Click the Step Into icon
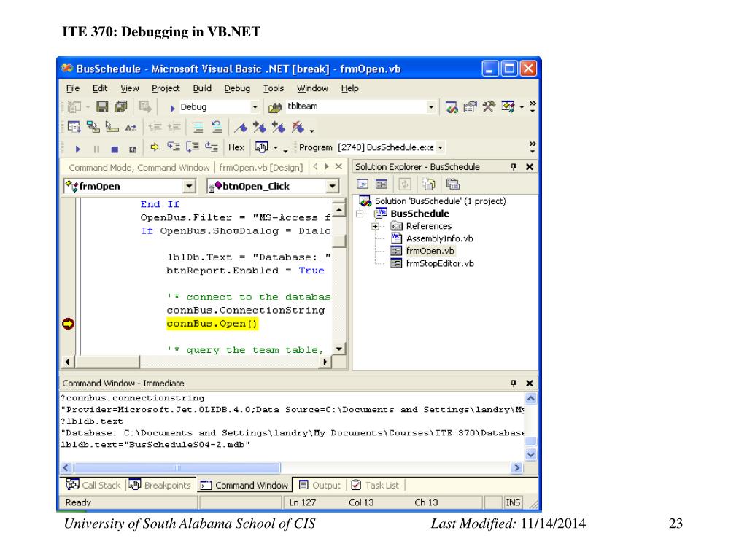The image size is (747, 560). [174, 147]
